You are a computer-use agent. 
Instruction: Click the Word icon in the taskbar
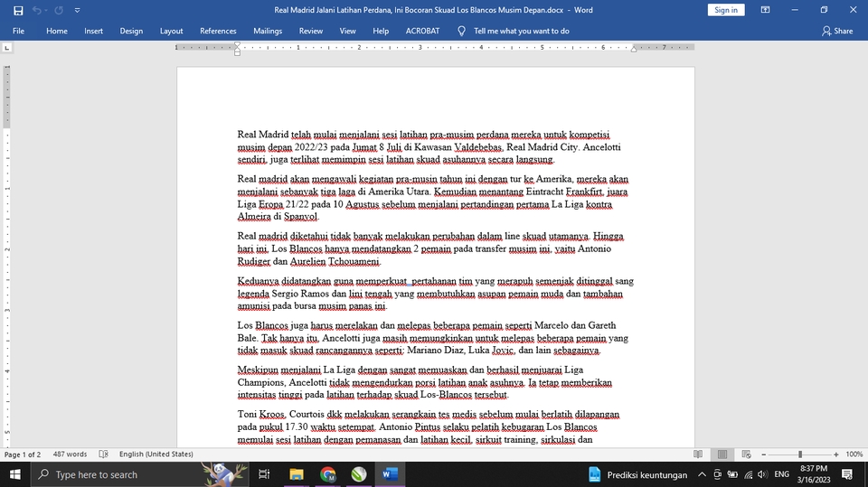390,474
